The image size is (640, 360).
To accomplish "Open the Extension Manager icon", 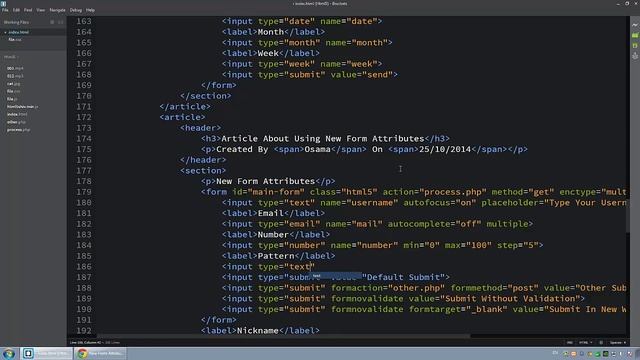I will 635,36.
